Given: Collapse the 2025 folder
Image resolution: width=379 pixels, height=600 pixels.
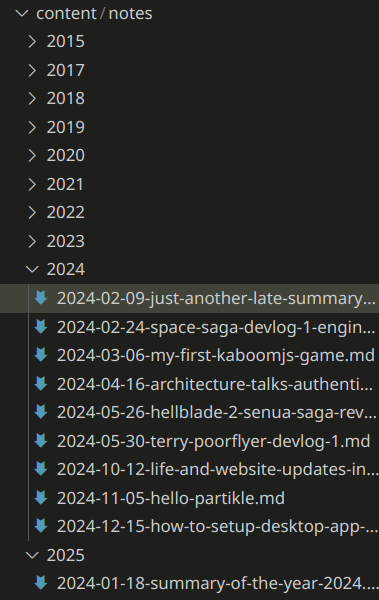Looking at the screenshot, I should pyautogui.click(x=32, y=555).
